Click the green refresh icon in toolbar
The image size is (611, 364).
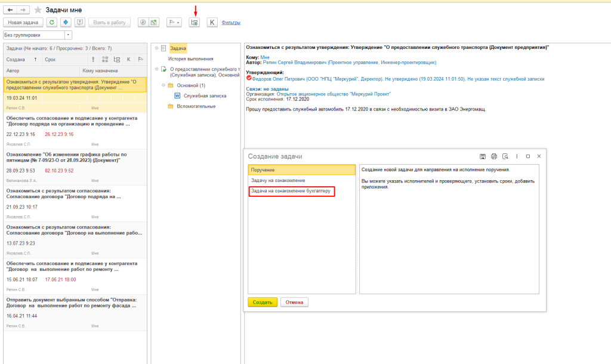click(x=52, y=23)
